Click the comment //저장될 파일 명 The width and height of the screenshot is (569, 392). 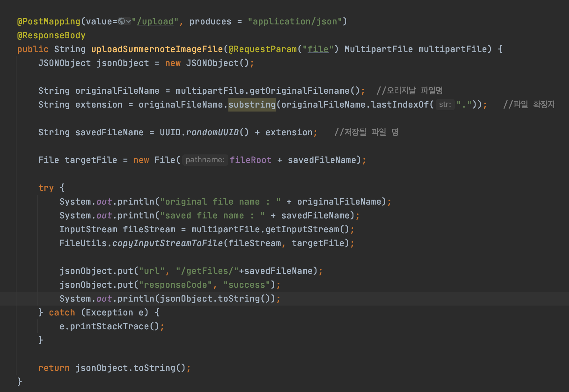[366, 132]
